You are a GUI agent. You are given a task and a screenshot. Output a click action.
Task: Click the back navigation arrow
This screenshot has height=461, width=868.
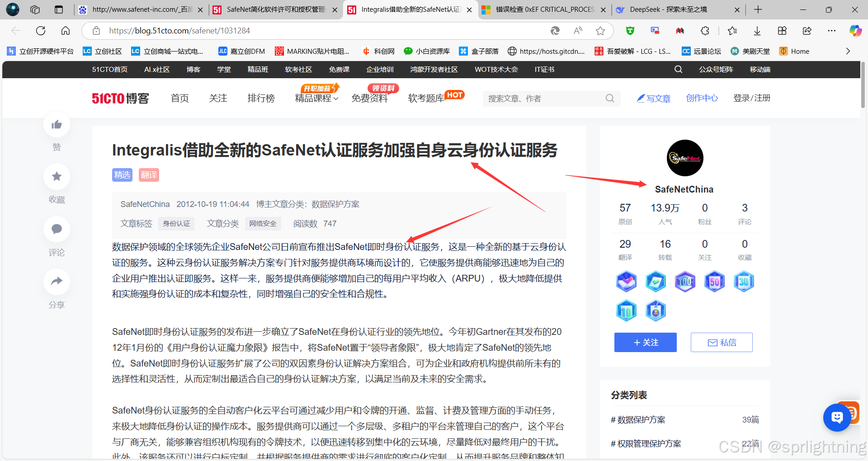coord(16,31)
